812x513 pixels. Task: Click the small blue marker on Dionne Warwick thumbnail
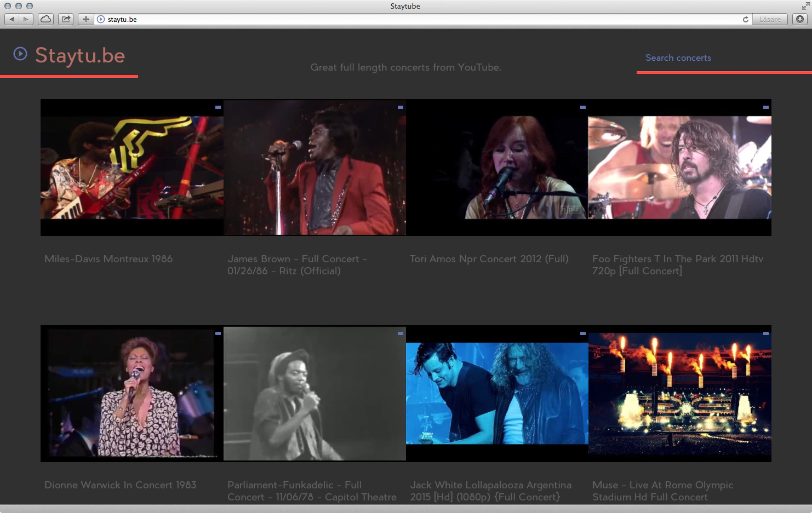point(218,333)
